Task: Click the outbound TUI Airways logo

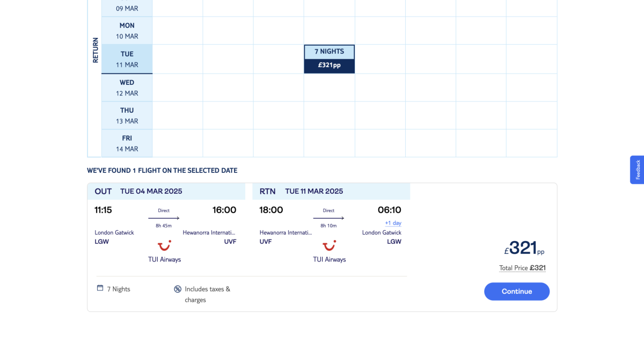Action: 164,246
